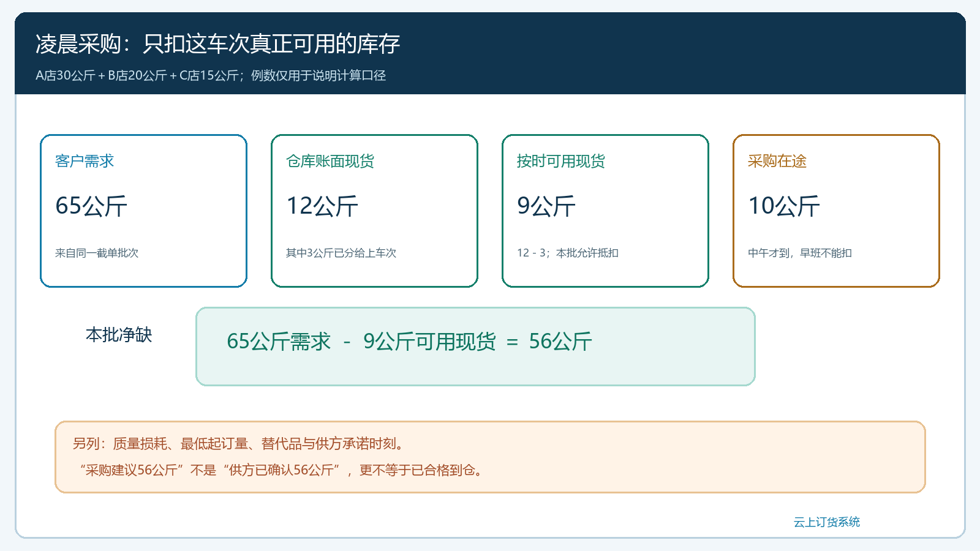980x551 pixels.
Task: Click the 按时可用现货 card heading
Action: [561, 161]
